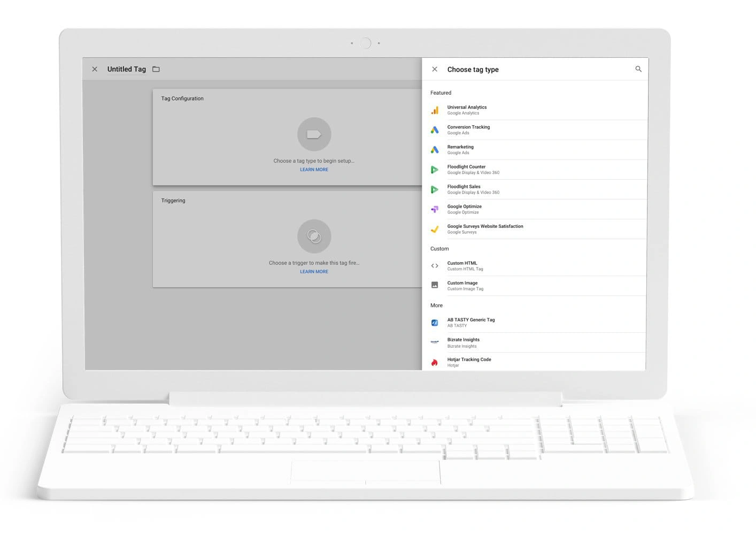Image resolution: width=756 pixels, height=535 pixels.
Task: Click the Custom HTML angle-brackets icon
Action: [x=435, y=266]
